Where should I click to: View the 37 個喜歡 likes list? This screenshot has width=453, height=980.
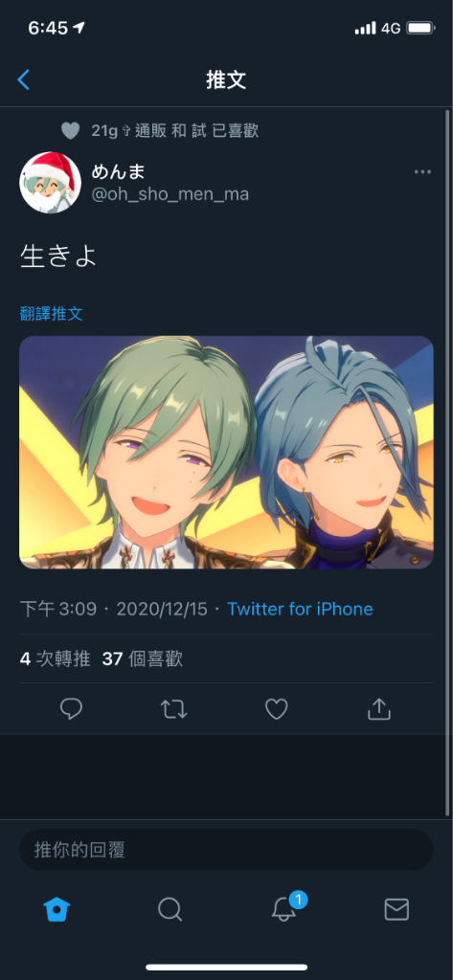click(x=143, y=658)
